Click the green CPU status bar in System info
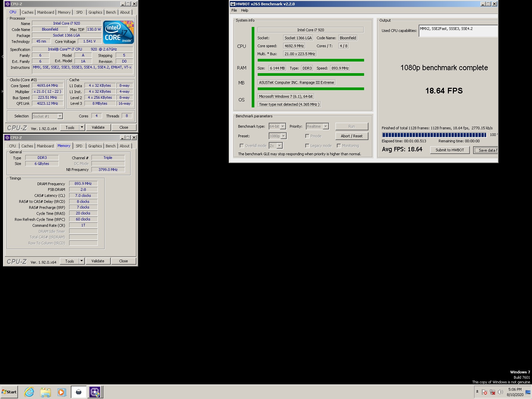Viewport: 532px width, 399px height. pyautogui.click(x=311, y=60)
